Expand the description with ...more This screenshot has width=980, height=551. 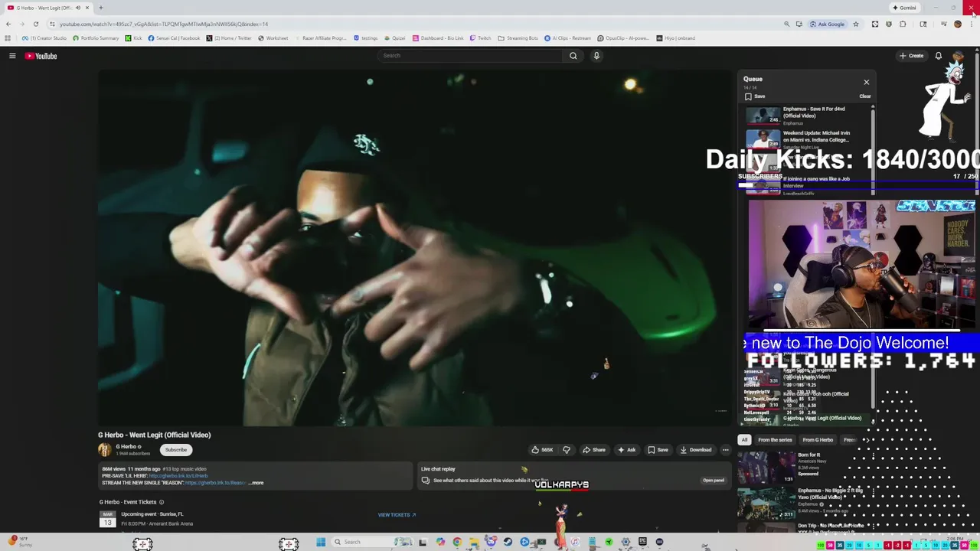coord(256,483)
